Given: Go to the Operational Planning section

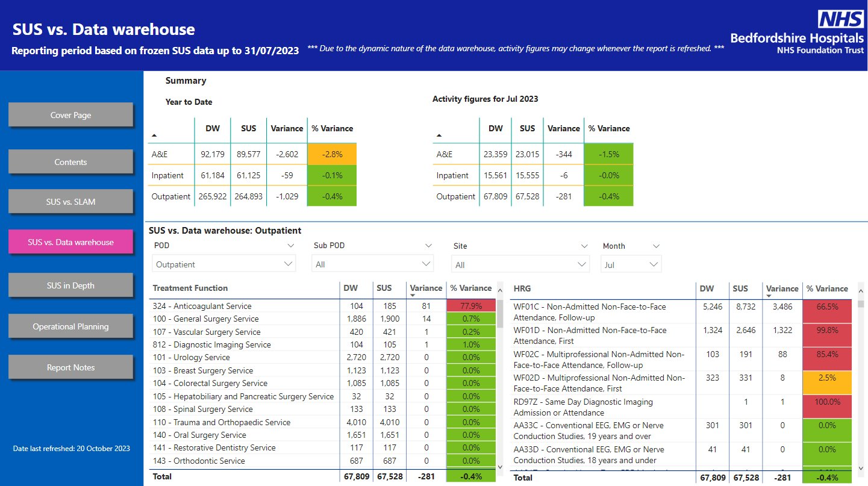Looking at the screenshot, I should coord(70,326).
